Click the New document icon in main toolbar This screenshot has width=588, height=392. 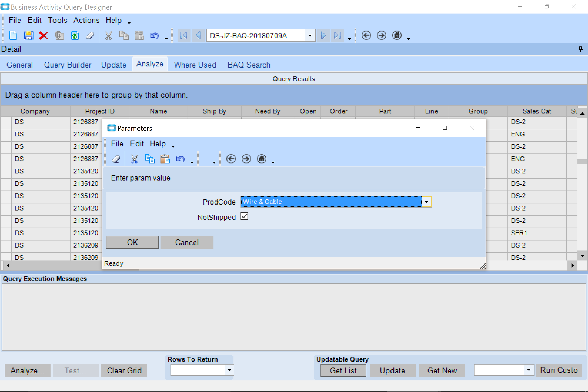tap(13, 35)
